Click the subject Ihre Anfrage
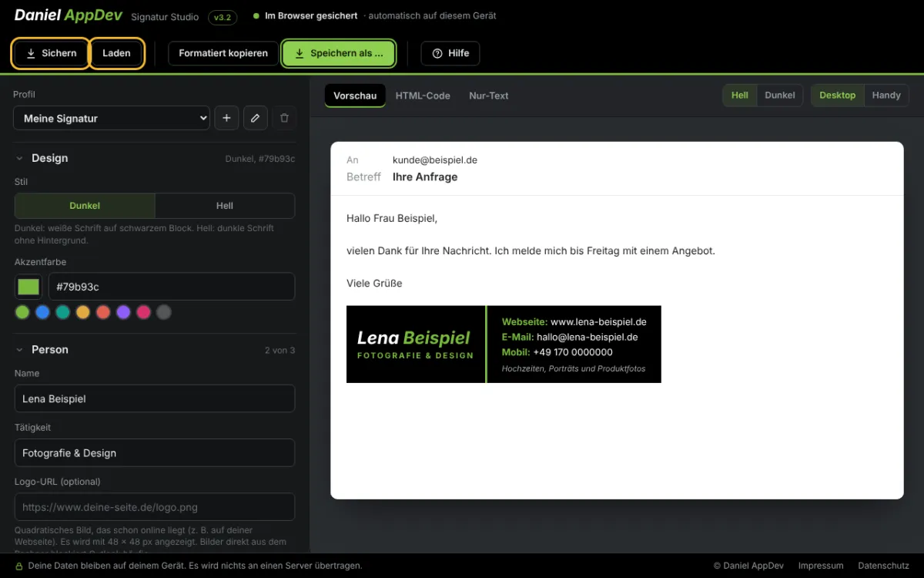Image resolution: width=924 pixels, height=578 pixels. 425,176
